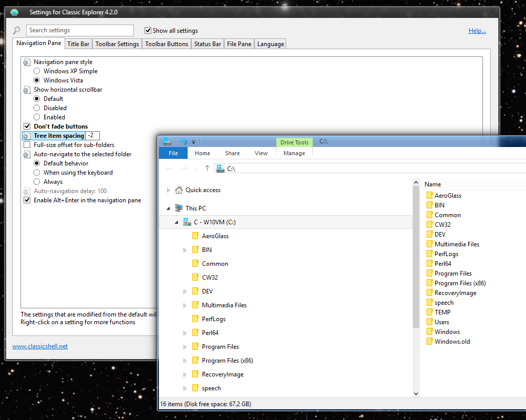Select the Windows Vista radio button
526x420 pixels.
pyautogui.click(x=37, y=80)
